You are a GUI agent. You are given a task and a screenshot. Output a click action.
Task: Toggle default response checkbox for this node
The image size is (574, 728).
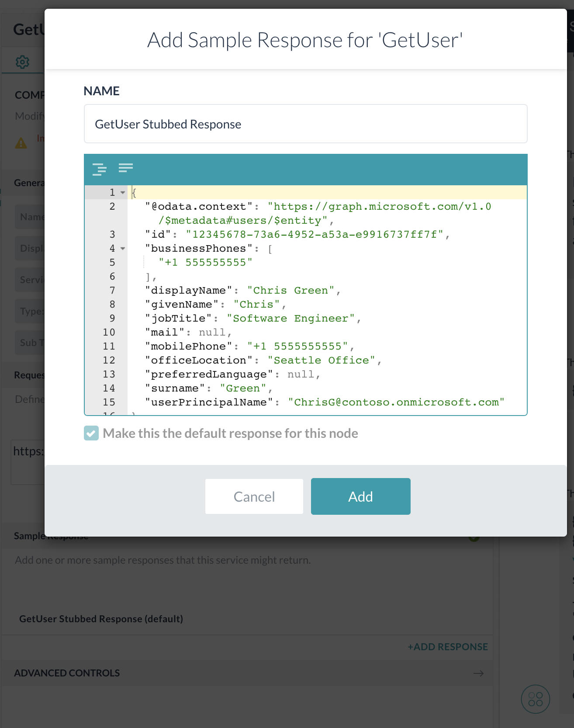coord(91,433)
